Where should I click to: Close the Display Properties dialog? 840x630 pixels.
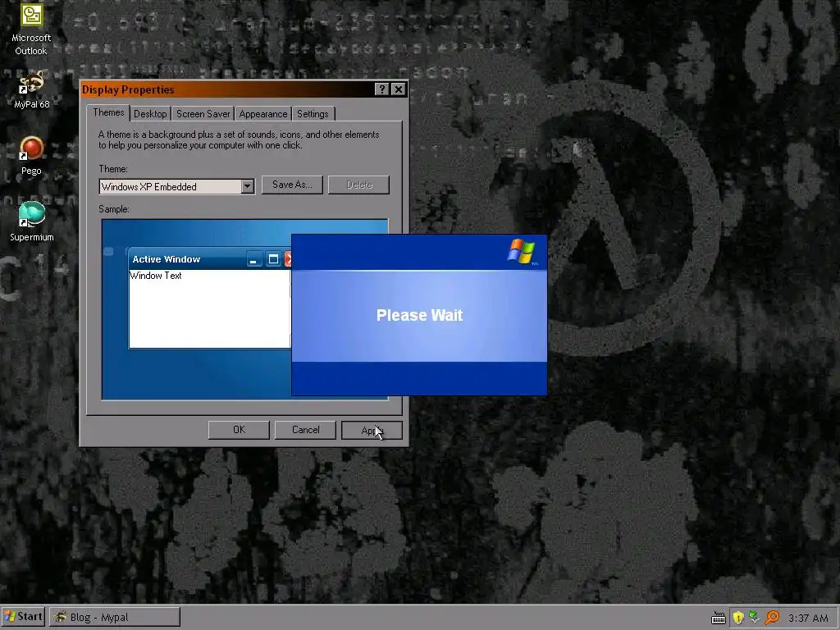[x=399, y=89]
